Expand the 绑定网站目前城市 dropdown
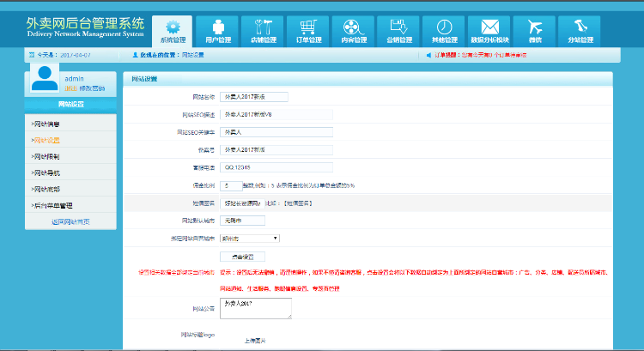This screenshot has height=351, width=644. click(x=250, y=238)
